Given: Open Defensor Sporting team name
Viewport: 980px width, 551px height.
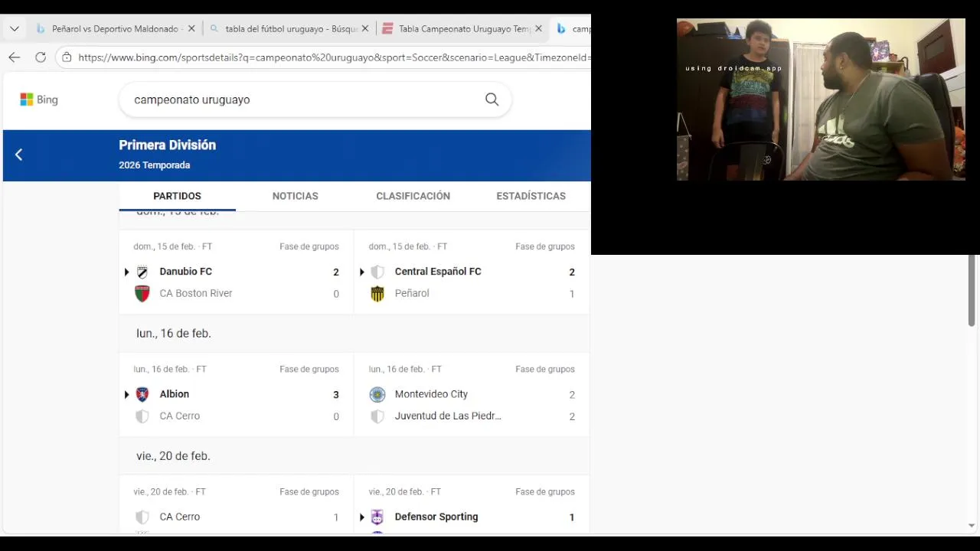Looking at the screenshot, I should tap(436, 517).
